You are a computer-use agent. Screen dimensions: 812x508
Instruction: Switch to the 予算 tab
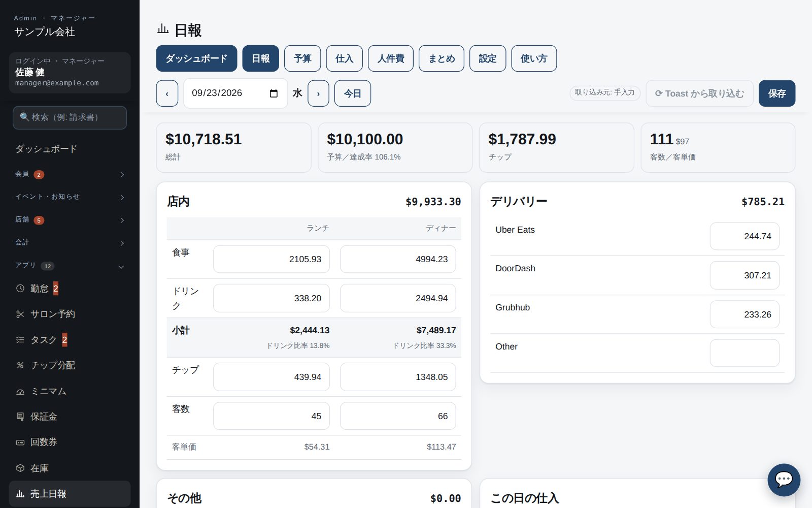pos(302,58)
